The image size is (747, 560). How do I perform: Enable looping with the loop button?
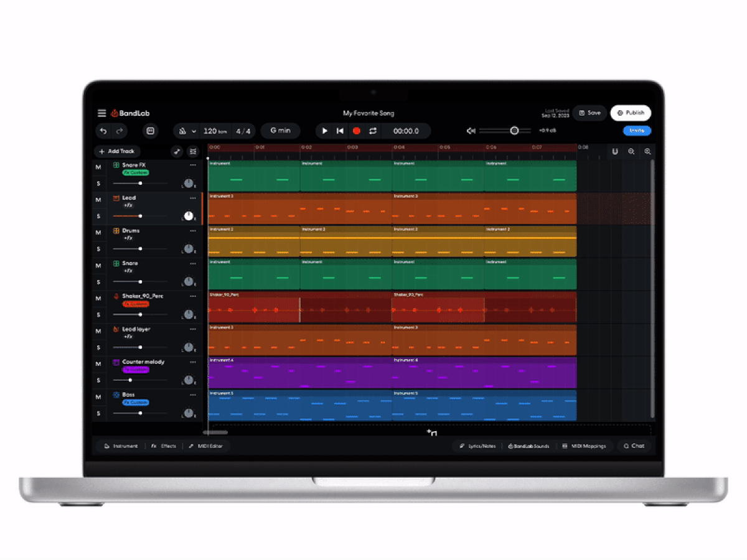pyautogui.click(x=373, y=131)
